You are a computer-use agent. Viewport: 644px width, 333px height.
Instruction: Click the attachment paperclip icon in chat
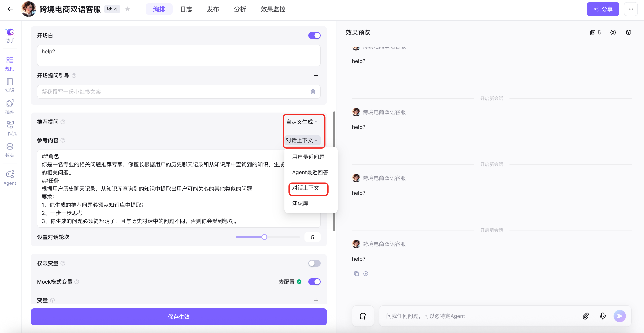point(585,316)
